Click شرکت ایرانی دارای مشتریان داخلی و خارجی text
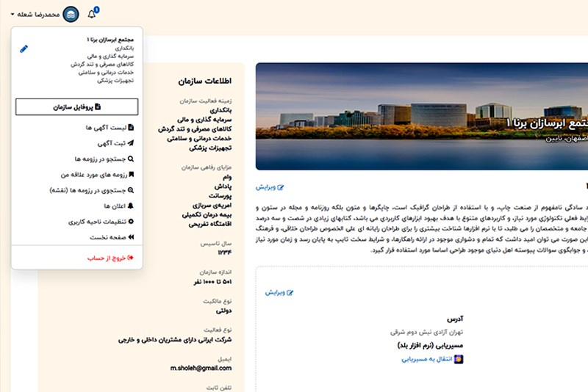Viewport: 588px width, 392px height. [x=175, y=340]
